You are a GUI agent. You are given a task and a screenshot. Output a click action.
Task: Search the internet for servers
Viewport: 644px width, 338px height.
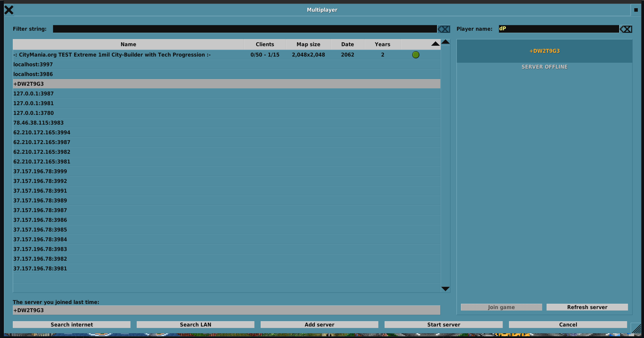tap(72, 325)
